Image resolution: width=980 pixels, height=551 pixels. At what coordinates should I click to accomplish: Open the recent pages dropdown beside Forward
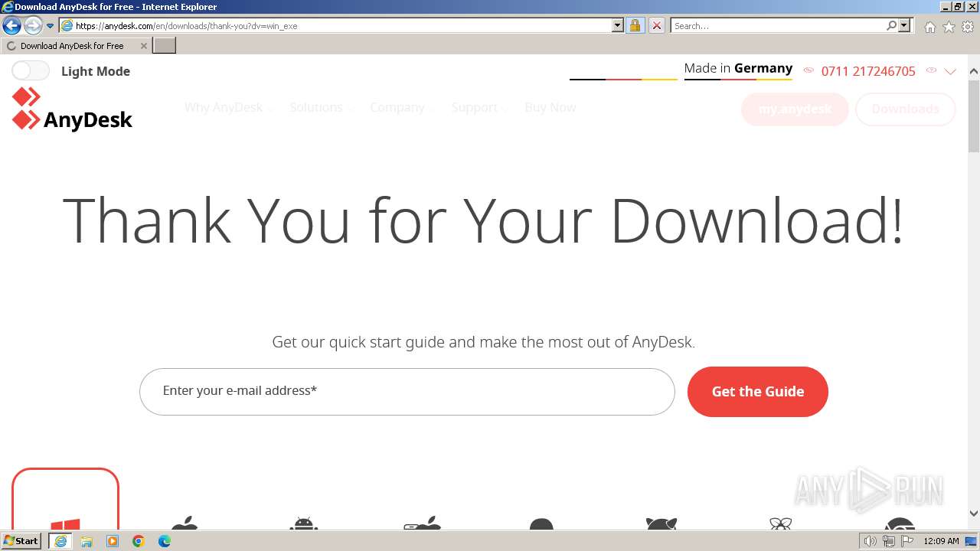coord(50,26)
